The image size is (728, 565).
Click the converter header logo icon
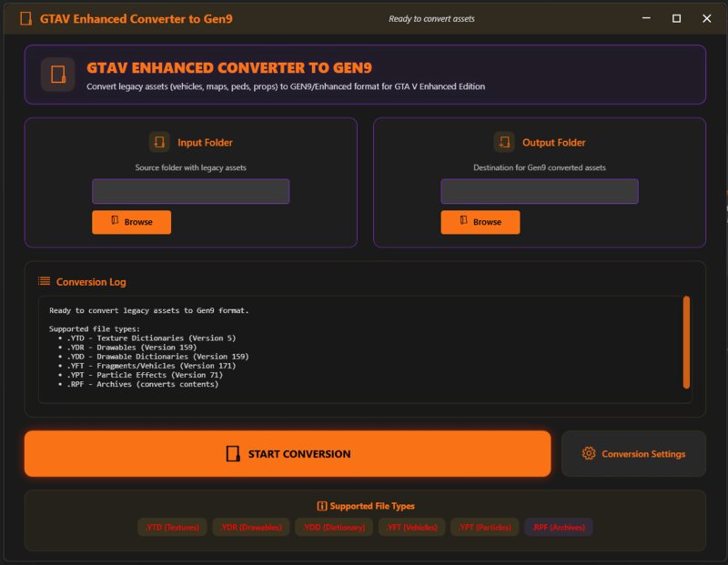click(x=58, y=75)
